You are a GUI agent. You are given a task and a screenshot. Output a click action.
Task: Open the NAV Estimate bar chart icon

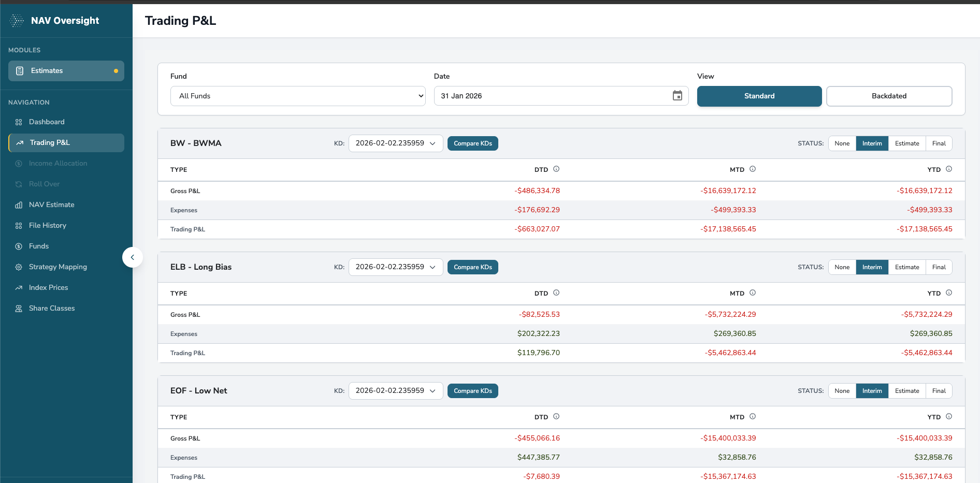point(19,205)
